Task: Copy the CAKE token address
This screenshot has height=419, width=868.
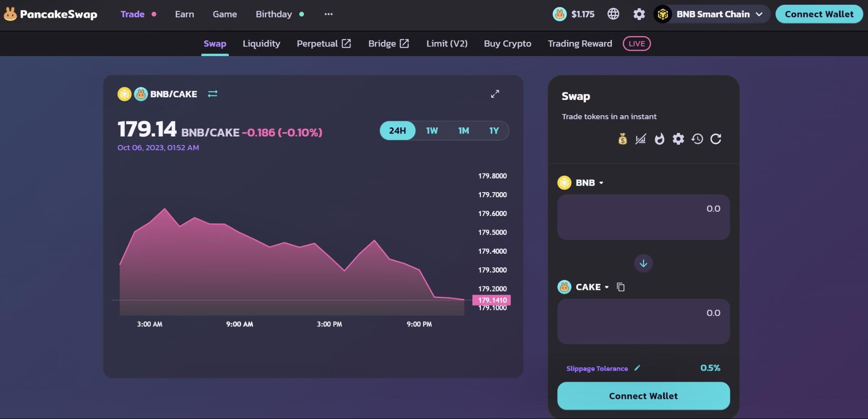Action: 620,287
